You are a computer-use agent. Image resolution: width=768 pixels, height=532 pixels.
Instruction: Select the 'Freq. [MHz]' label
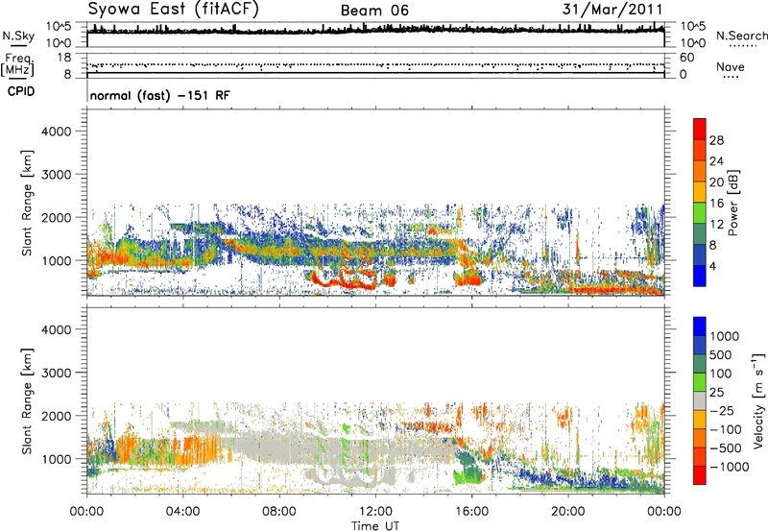pos(17,64)
